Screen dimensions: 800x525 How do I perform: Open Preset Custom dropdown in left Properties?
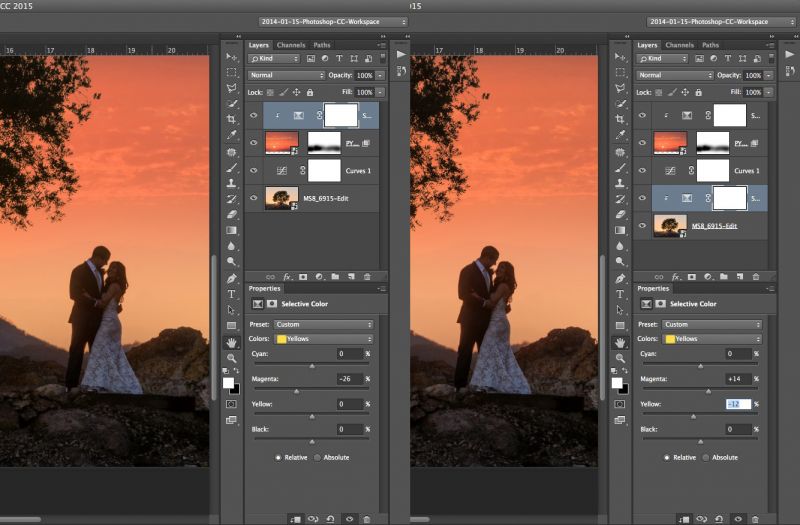pos(324,324)
